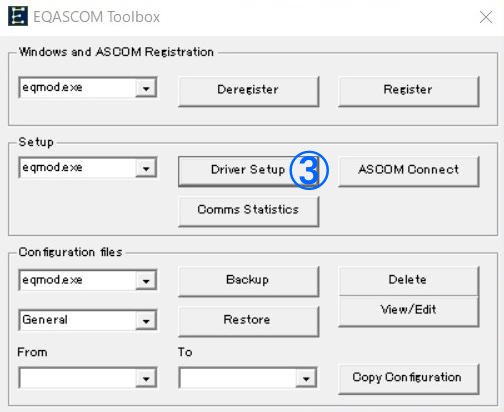Click the EQASCOM Toolbox app icon in title bar

pos(18,16)
